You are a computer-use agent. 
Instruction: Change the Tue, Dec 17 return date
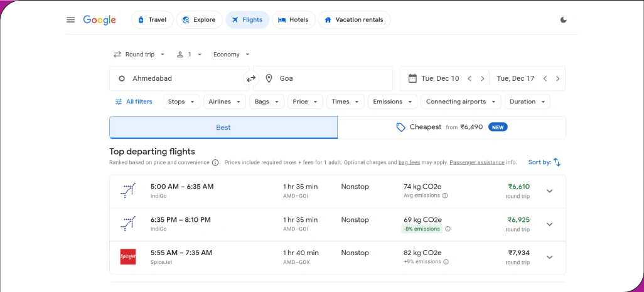pos(515,78)
